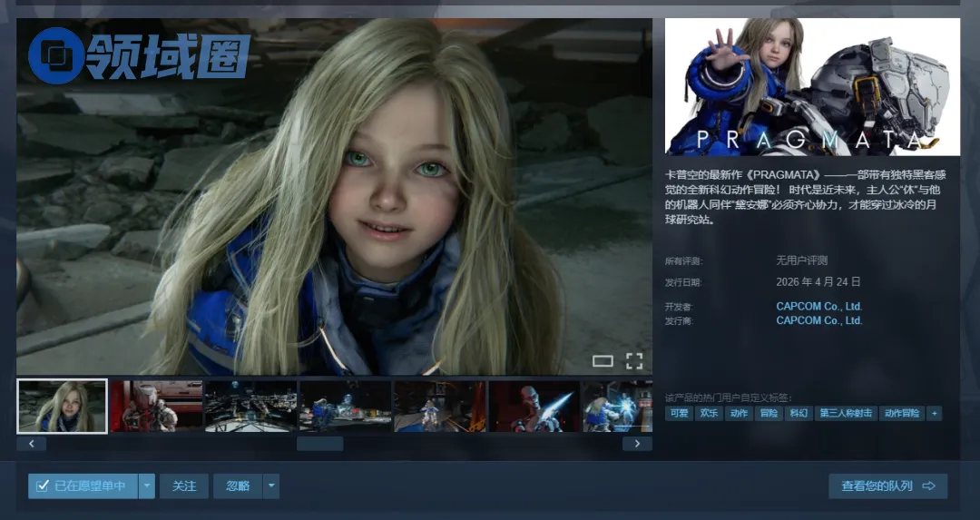Click the plus icon to add tags
This screenshot has height=520, width=980.
pos(934,413)
